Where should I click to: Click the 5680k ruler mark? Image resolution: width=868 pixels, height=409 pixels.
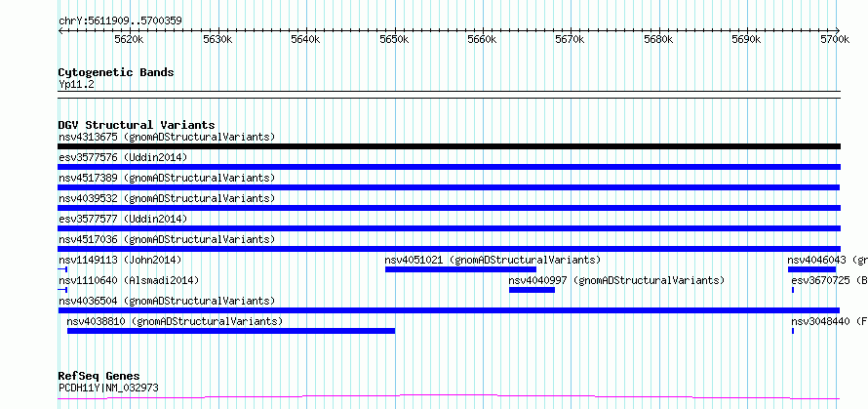[657, 39]
